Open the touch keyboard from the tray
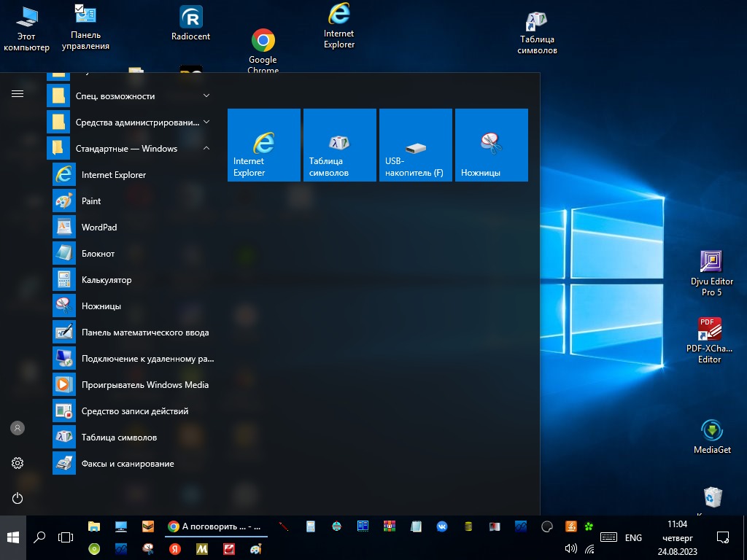The image size is (747, 560). (x=609, y=537)
